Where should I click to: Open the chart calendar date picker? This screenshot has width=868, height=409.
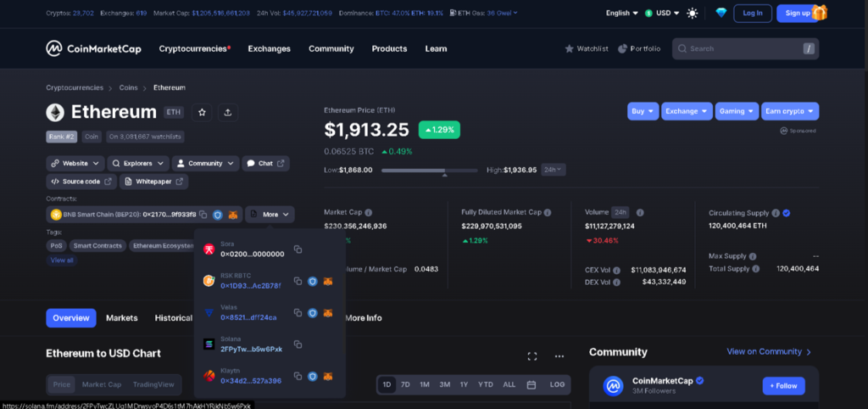pyautogui.click(x=531, y=384)
